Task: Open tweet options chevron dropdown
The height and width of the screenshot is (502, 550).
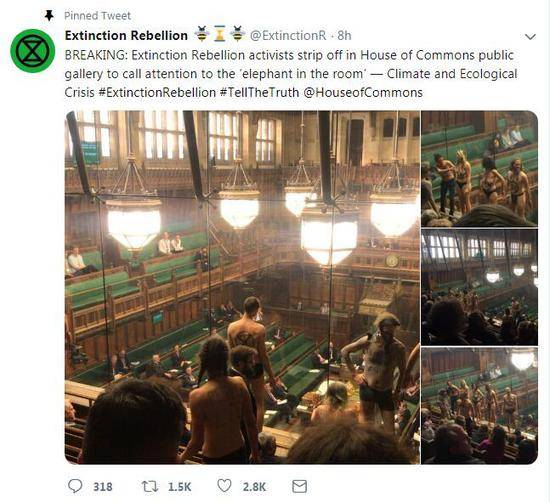Action: (530, 36)
